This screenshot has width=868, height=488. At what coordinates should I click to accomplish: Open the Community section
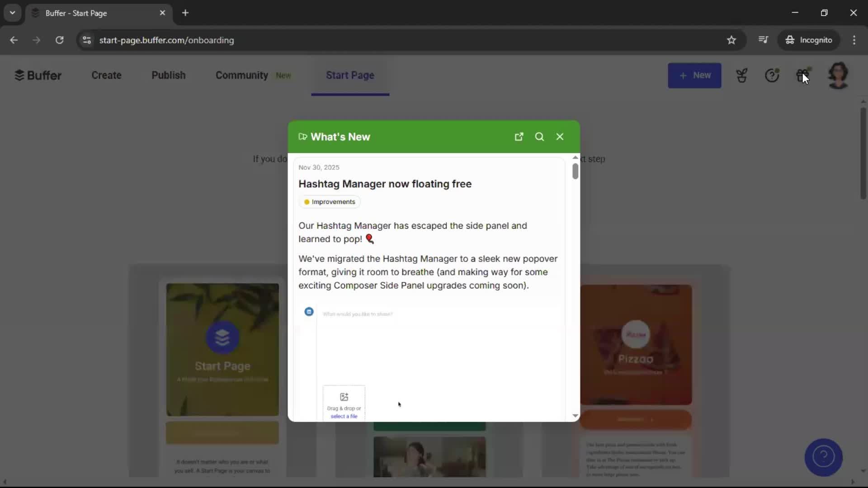pyautogui.click(x=241, y=75)
